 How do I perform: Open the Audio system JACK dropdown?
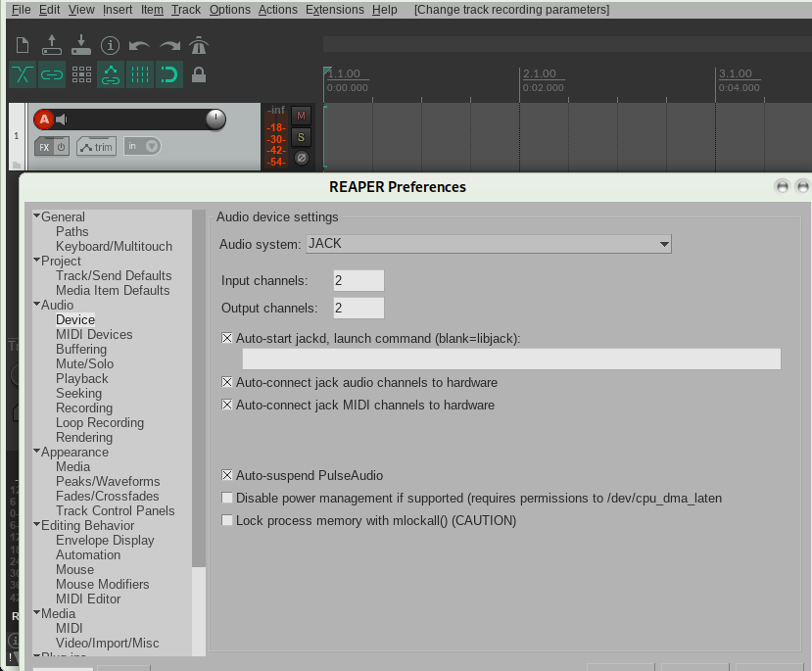coord(489,244)
